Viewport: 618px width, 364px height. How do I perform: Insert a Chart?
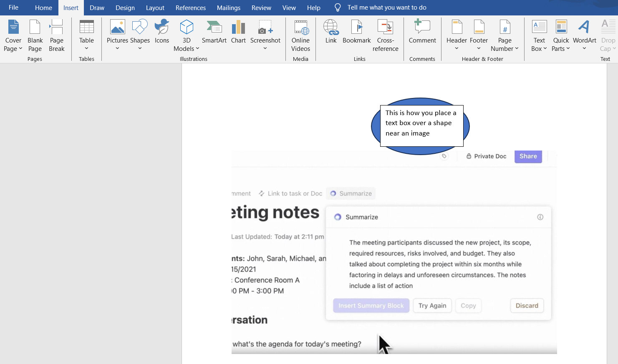click(238, 32)
